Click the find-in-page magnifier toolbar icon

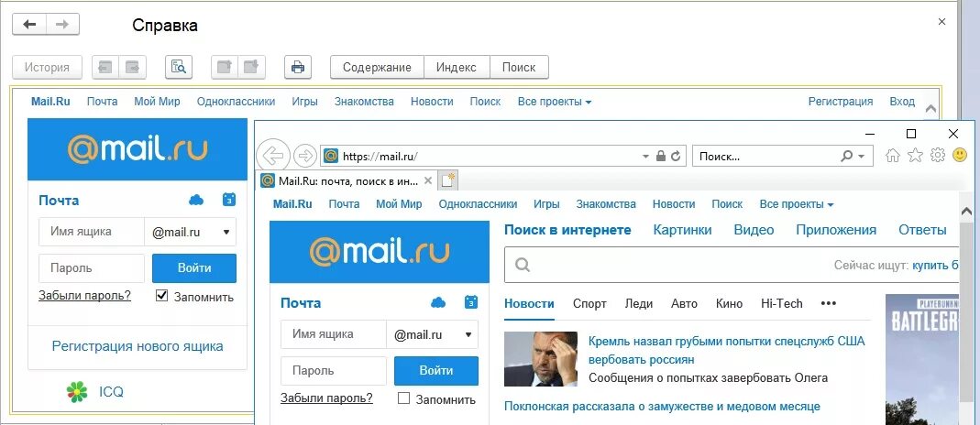pyautogui.click(x=179, y=68)
